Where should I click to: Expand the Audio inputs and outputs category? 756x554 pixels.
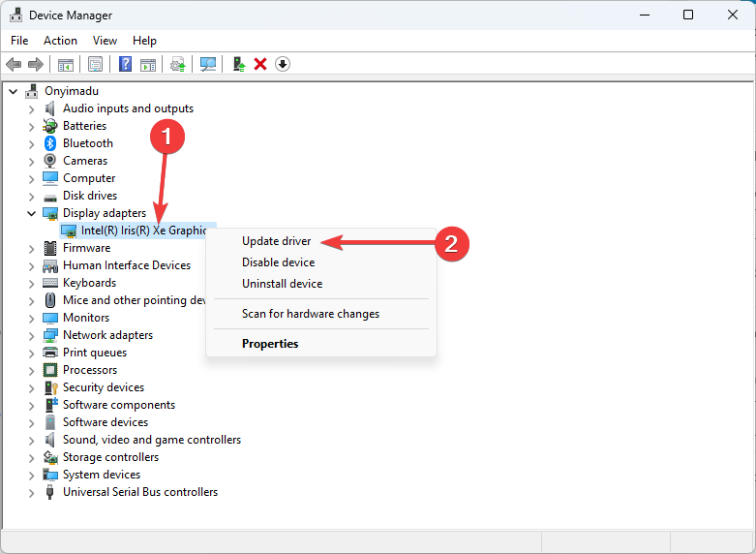(31, 108)
